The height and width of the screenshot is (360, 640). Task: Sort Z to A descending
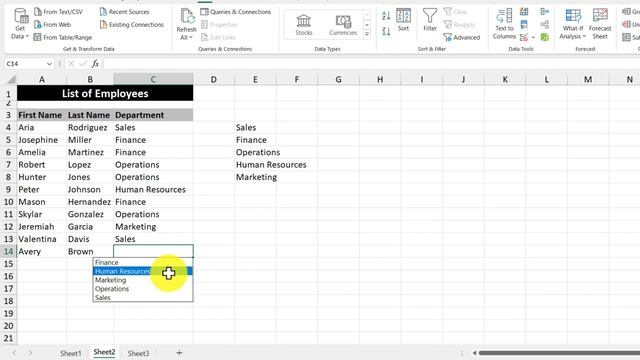coord(386,31)
